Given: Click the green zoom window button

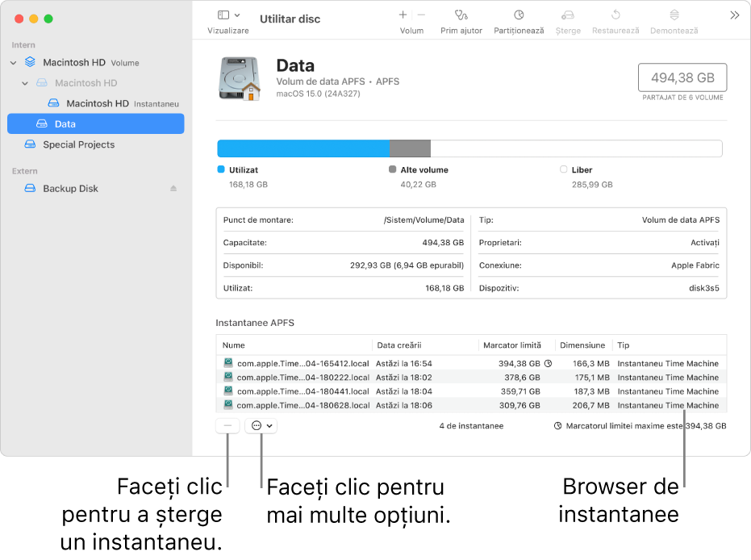Looking at the screenshot, I should [48, 19].
